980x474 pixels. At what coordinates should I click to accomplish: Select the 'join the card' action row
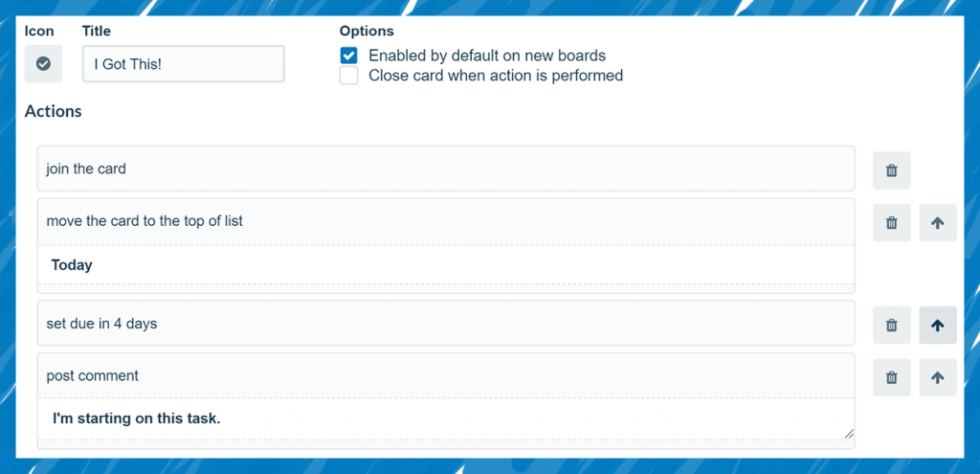(x=445, y=169)
